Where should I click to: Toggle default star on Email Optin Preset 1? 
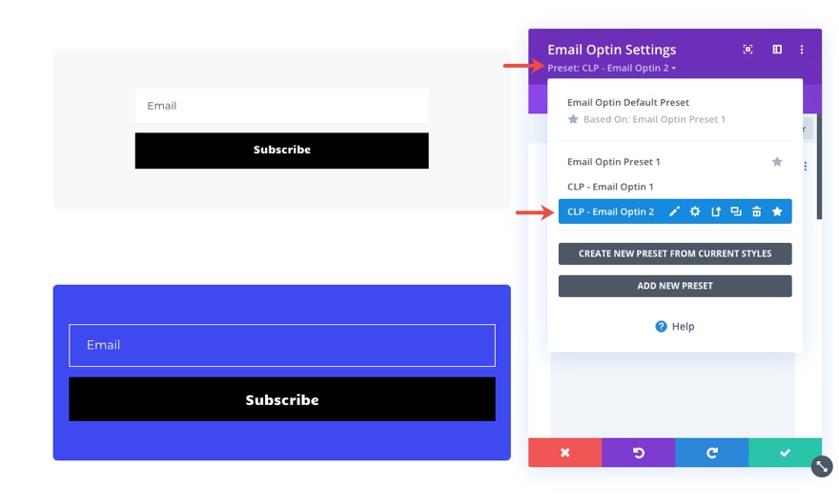(777, 161)
